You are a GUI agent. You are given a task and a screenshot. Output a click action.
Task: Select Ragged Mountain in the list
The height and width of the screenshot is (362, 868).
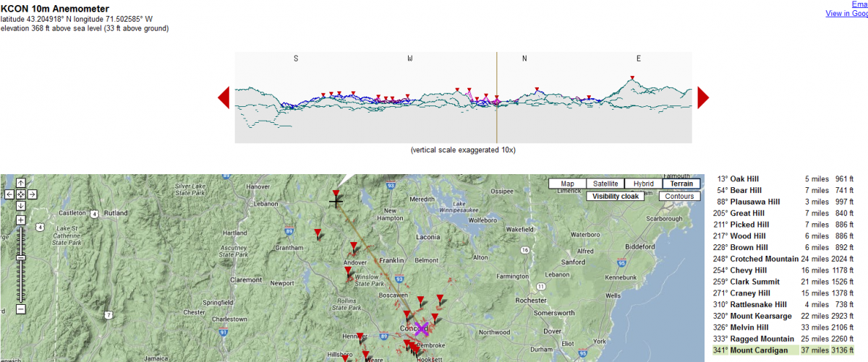coord(785,339)
